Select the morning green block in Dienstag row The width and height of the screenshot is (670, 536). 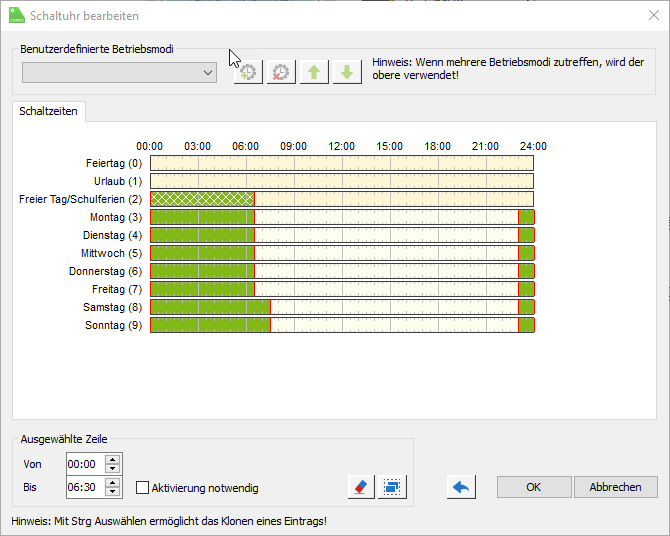point(202,235)
